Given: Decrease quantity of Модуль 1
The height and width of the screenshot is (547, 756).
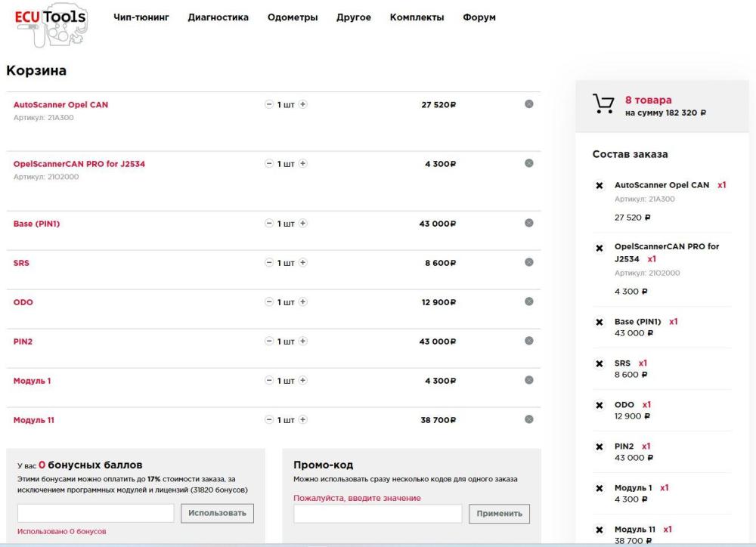Looking at the screenshot, I should point(269,380).
